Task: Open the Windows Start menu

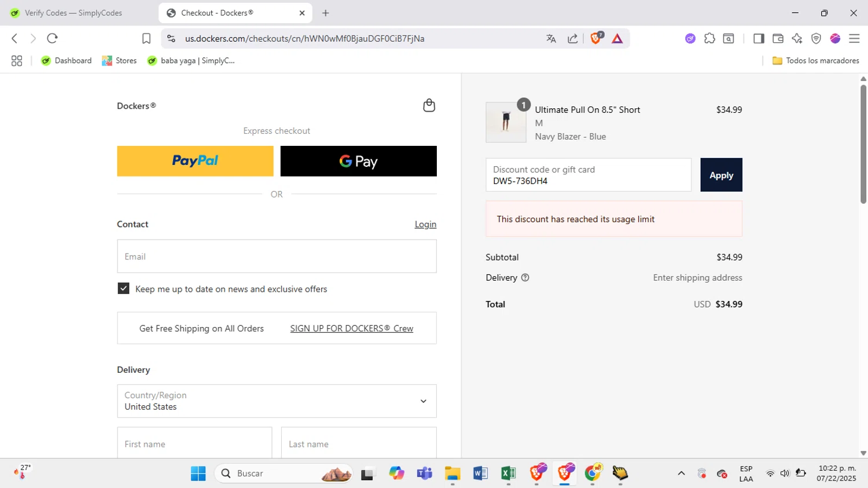Action: 198,474
